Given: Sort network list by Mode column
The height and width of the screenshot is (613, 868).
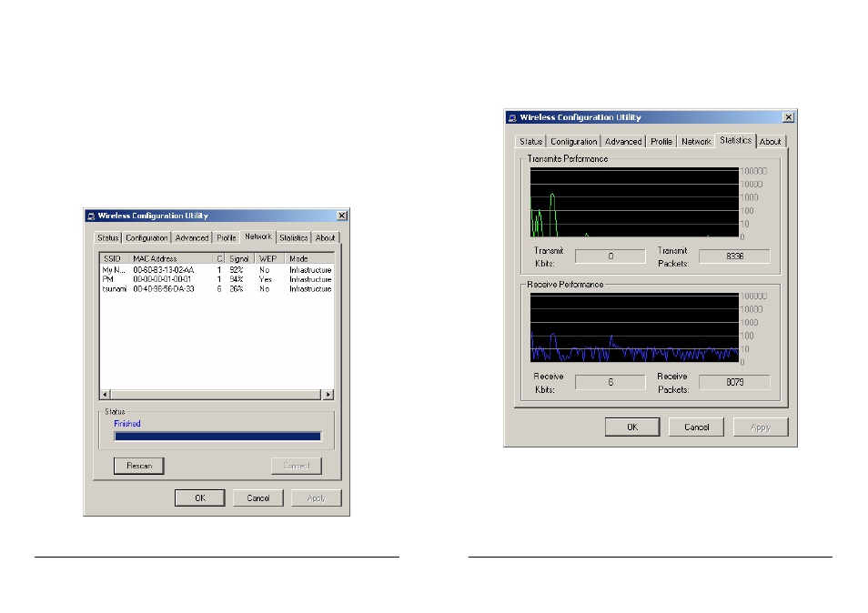Looking at the screenshot, I should 309,258.
